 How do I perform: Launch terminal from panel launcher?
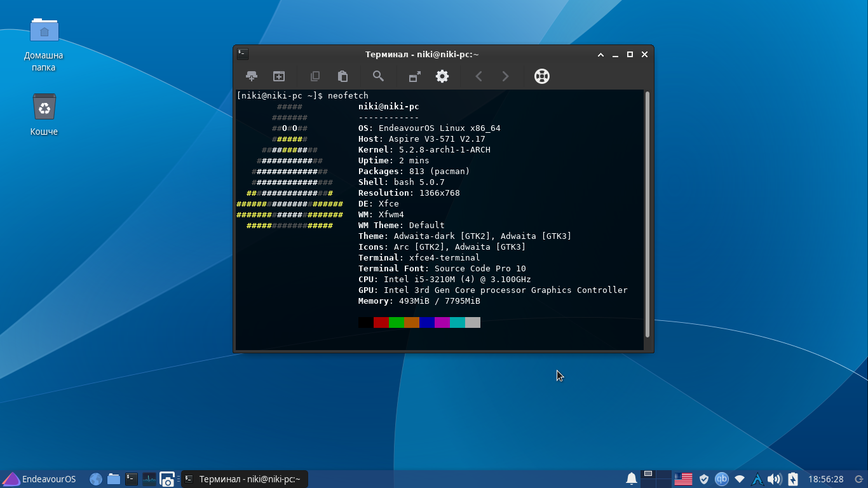[x=132, y=479]
